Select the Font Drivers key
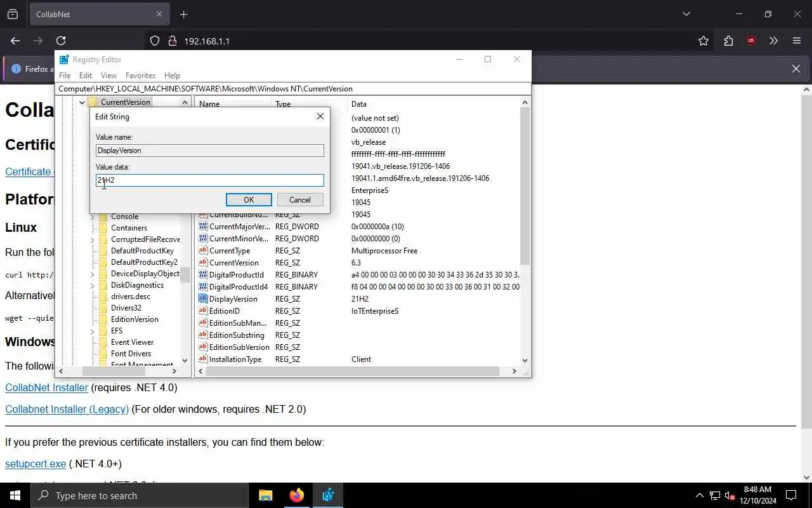Image resolution: width=812 pixels, height=508 pixels. tap(131, 354)
